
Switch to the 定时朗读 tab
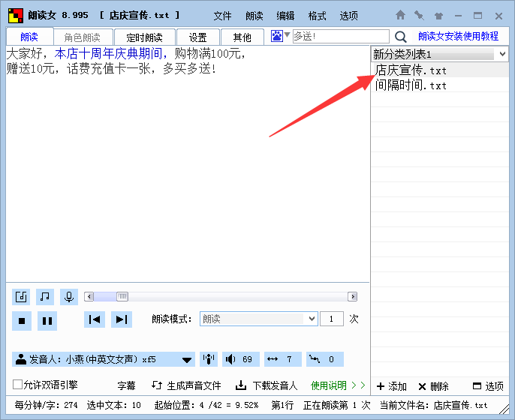click(144, 37)
